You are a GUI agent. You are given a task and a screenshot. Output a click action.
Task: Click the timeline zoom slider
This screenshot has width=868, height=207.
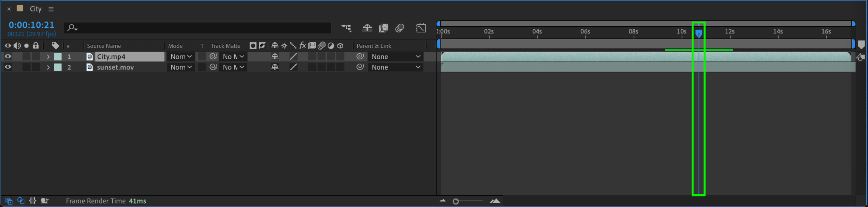pos(456,201)
